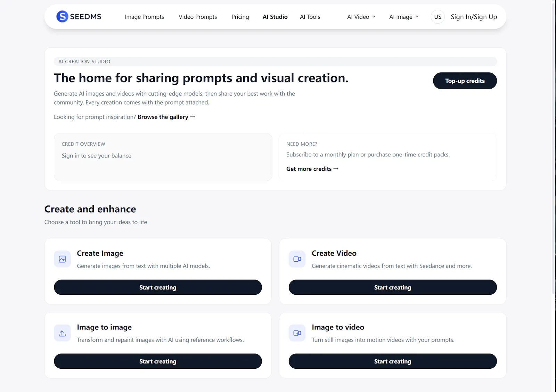Click the Image to image upload icon
The height and width of the screenshot is (392, 556).
click(62, 333)
